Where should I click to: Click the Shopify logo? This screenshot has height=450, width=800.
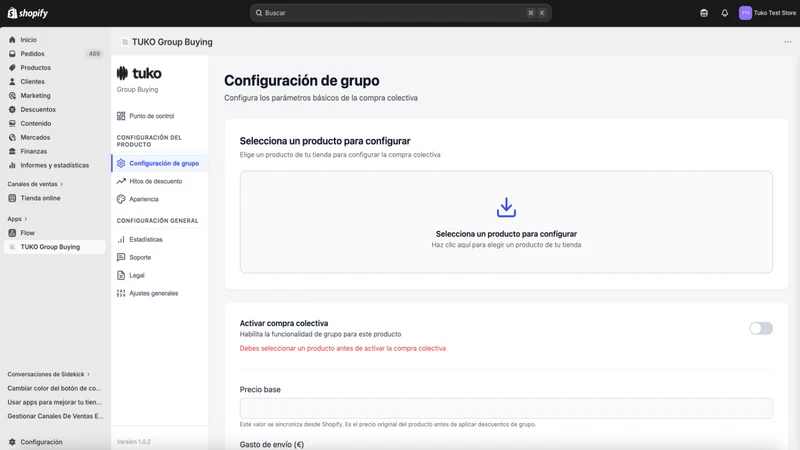click(x=28, y=13)
